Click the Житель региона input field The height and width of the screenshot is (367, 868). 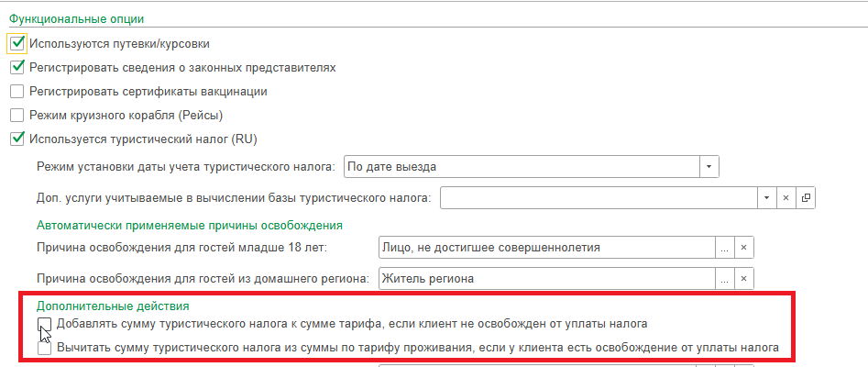[x=547, y=279]
